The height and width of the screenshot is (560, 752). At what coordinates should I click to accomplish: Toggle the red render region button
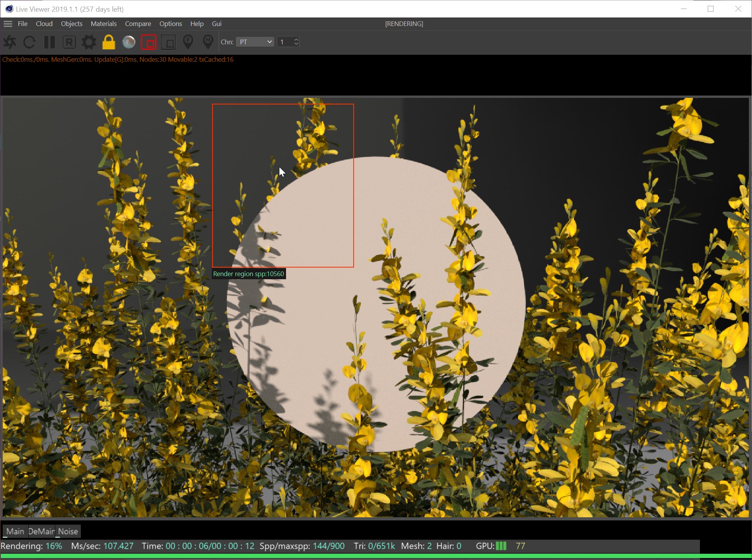(x=148, y=42)
